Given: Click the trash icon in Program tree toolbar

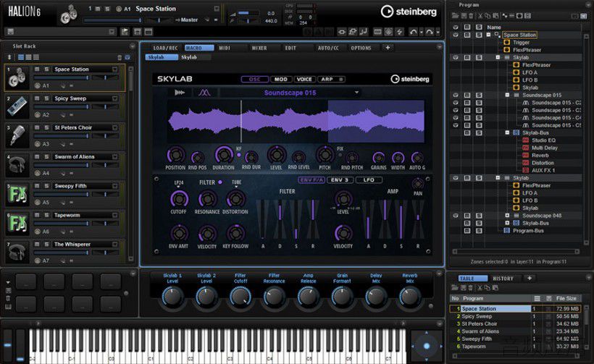Looking at the screenshot, I should point(471,16).
